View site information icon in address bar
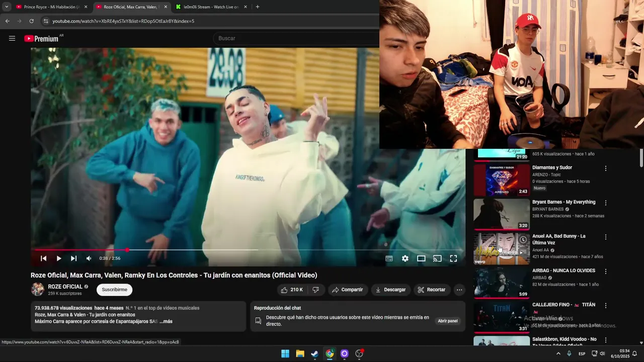This screenshot has width=644, height=362. click(46, 21)
